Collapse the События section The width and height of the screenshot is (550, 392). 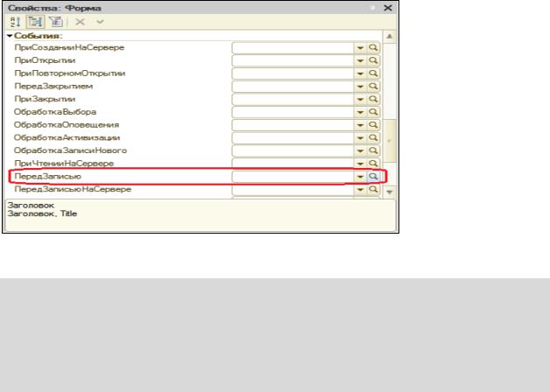point(10,36)
